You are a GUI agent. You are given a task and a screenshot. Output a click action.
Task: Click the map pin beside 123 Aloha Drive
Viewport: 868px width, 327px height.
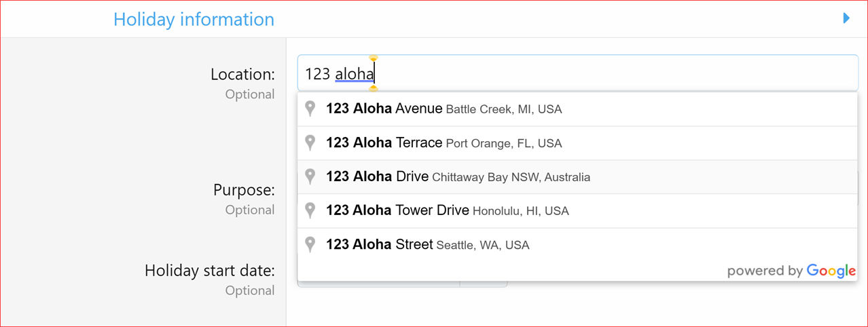(x=310, y=176)
